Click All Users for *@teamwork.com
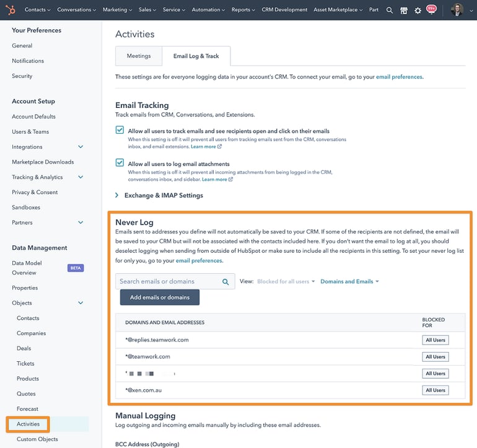This screenshot has width=477, height=448. click(435, 357)
